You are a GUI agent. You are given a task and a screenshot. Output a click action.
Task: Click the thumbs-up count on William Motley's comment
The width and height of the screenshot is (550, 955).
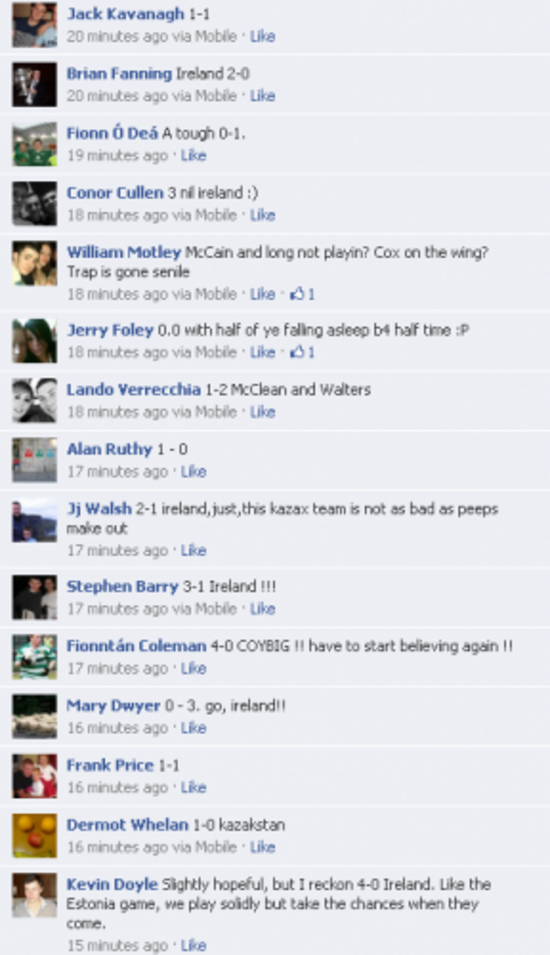point(303,294)
